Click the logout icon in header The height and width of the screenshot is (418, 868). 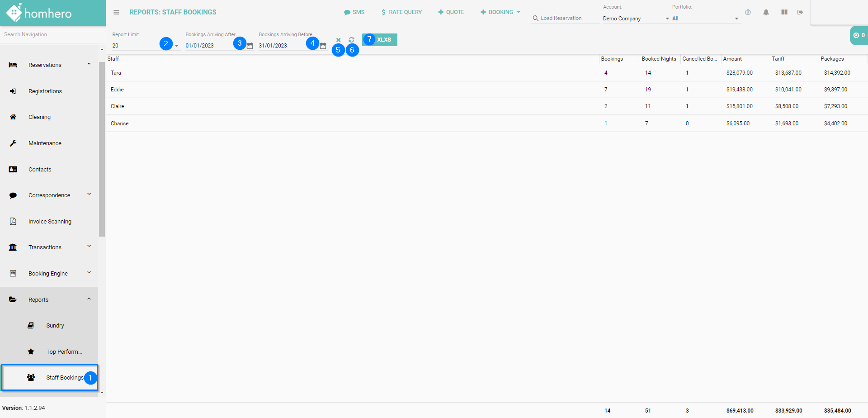[800, 12]
